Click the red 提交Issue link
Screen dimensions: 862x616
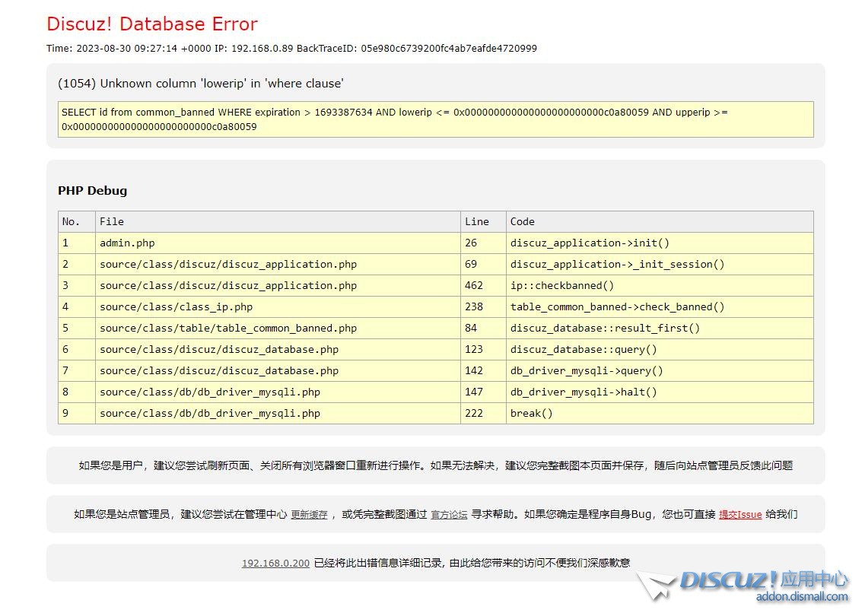(740, 514)
